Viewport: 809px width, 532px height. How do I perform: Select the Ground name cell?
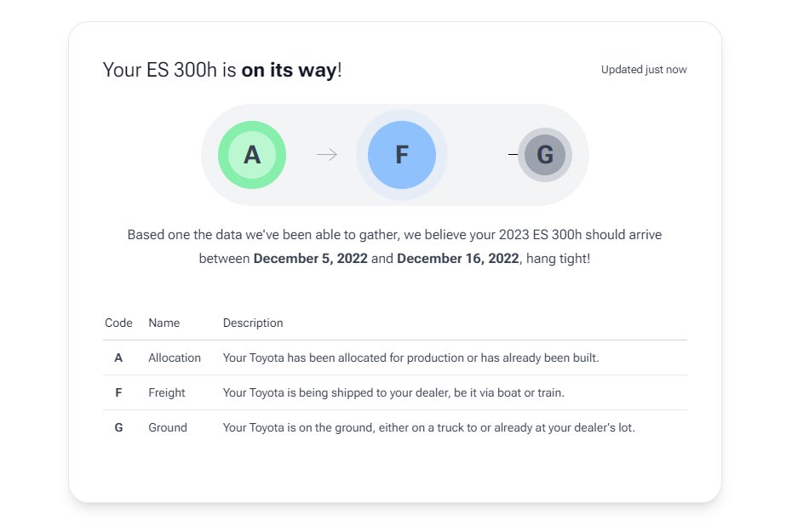pyautogui.click(x=168, y=428)
